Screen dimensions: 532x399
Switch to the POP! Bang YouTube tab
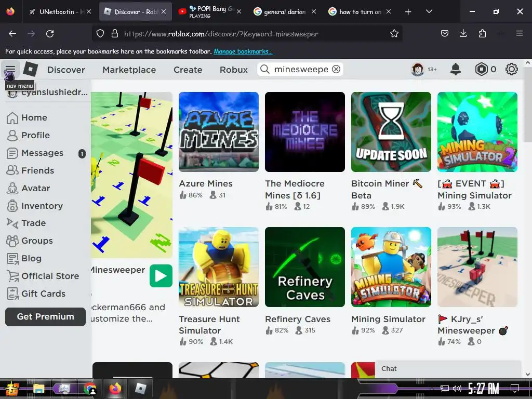[x=210, y=11]
